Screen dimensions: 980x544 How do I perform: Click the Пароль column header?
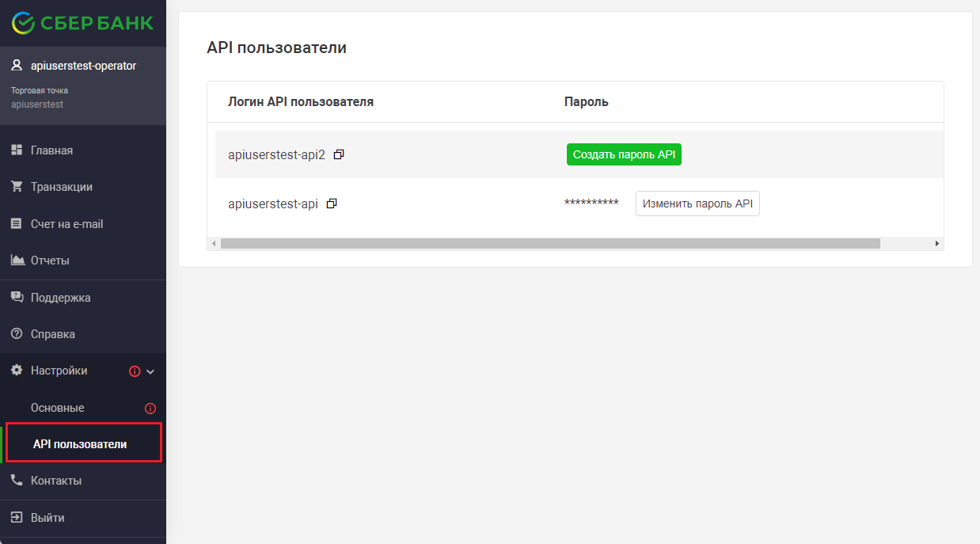(x=587, y=102)
